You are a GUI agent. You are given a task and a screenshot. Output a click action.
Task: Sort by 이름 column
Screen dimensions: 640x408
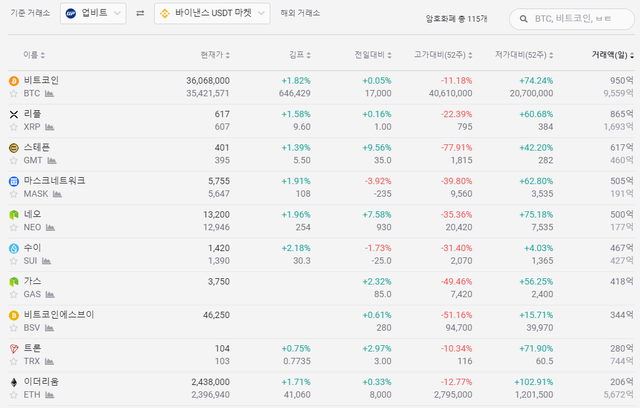point(34,55)
